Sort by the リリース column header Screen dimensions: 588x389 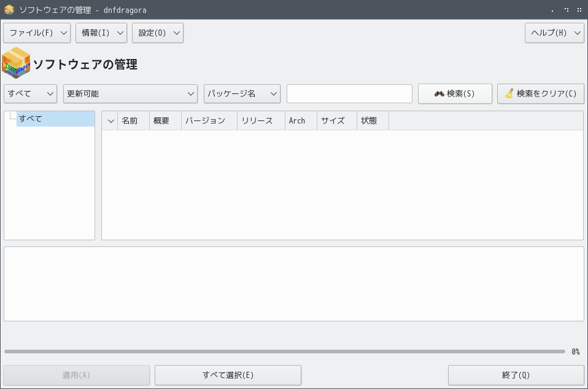tap(261, 120)
